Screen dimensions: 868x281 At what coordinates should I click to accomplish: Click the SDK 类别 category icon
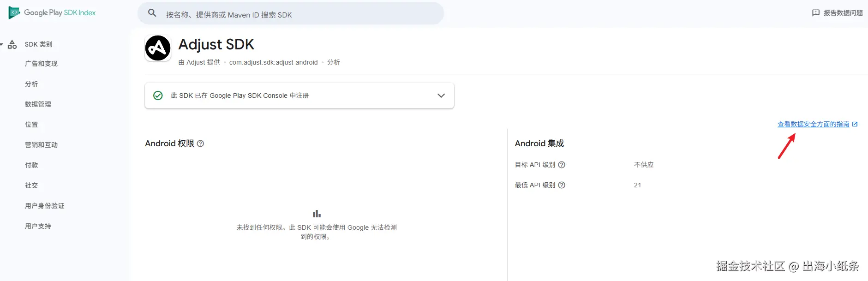pos(12,44)
